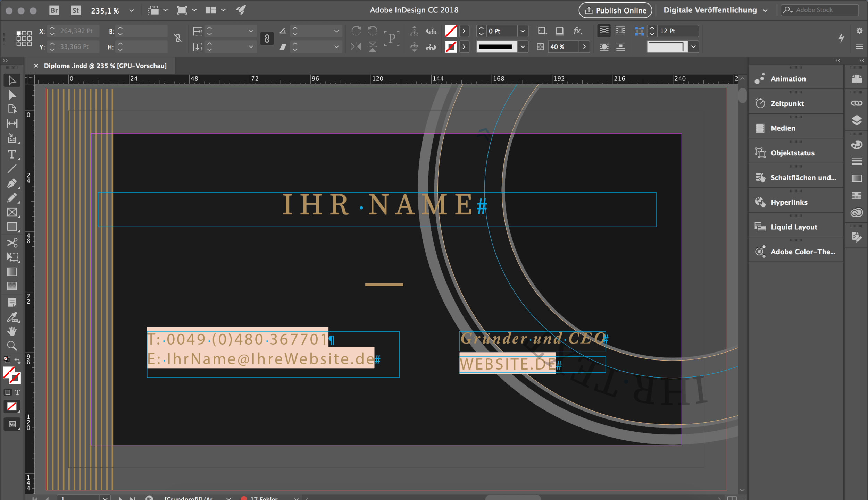868x500 pixels.
Task: Choose the Scissors tool
Action: pyautogui.click(x=12, y=243)
